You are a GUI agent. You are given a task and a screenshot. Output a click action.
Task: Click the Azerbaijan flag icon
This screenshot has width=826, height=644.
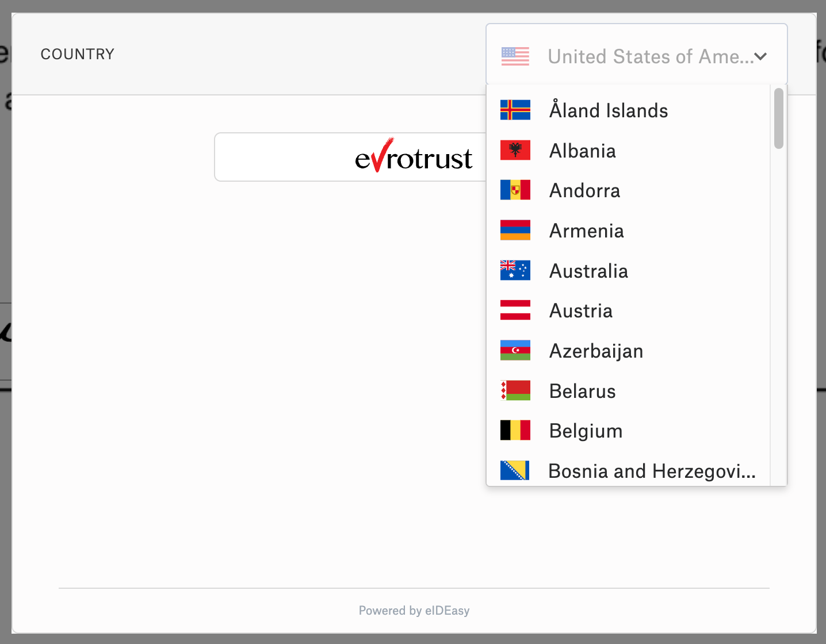click(515, 350)
